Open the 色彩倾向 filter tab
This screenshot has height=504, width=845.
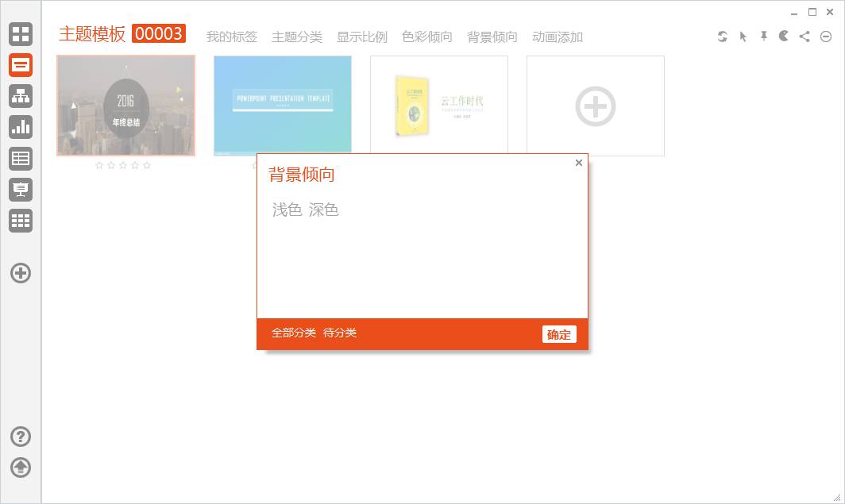tap(427, 37)
